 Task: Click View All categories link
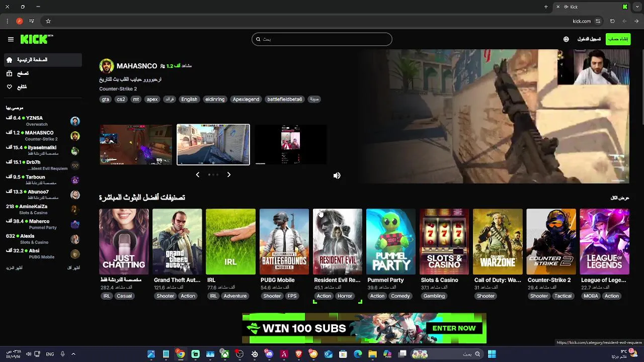(x=620, y=198)
